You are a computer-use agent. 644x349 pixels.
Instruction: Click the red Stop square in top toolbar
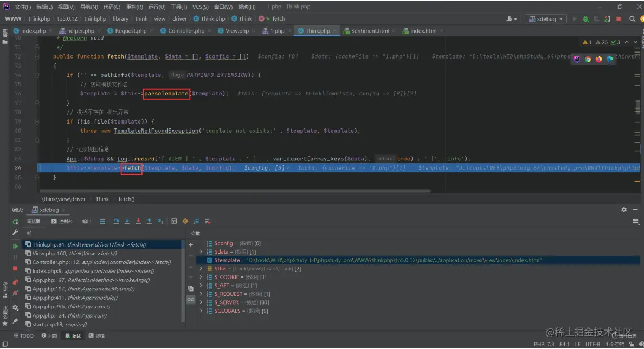tap(619, 19)
